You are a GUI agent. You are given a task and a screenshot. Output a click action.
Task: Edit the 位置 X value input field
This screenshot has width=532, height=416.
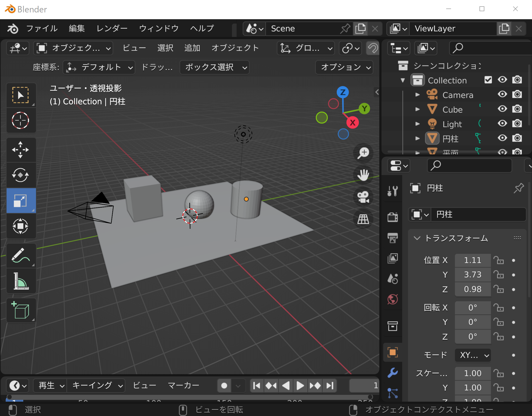(x=471, y=260)
